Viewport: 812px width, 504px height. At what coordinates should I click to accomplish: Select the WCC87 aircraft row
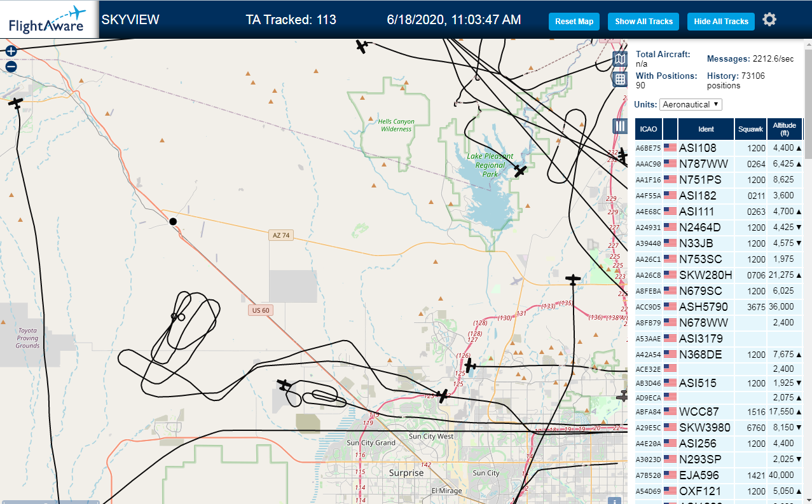pyautogui.click(x=719, y=411)
